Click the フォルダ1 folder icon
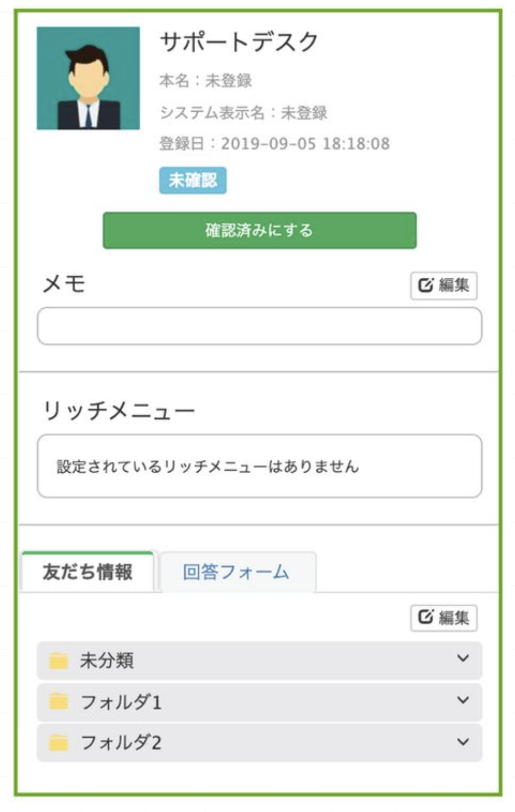Image resolution: width=515 pixels, height=812 pixels. 59,702
